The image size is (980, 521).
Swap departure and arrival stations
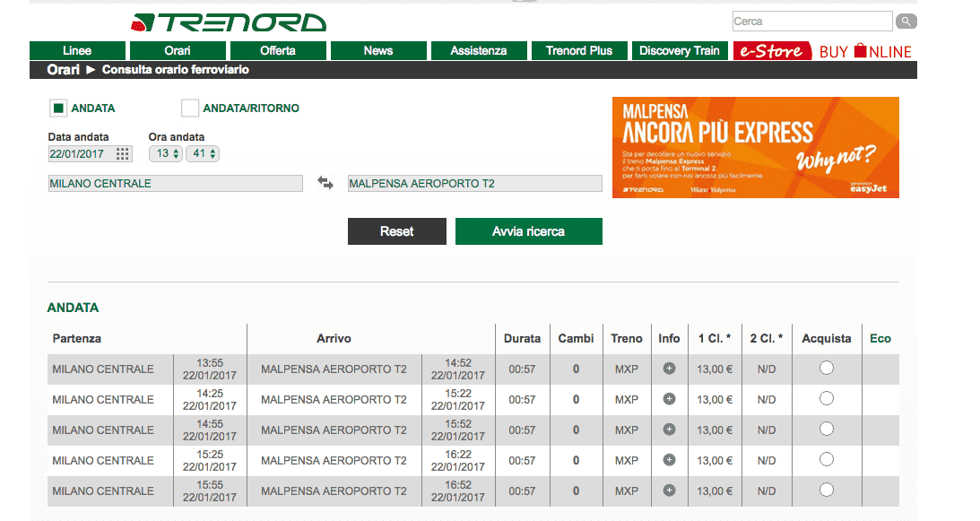click(x=325, y=183)
